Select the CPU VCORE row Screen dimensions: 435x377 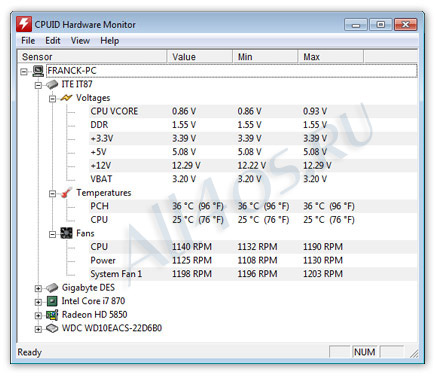(253, 111)
